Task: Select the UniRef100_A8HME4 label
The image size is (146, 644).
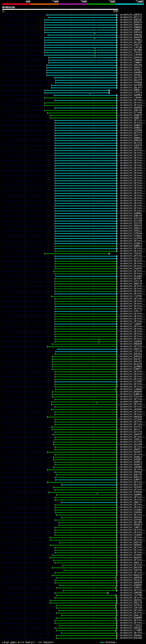Action: pyautogui.click(x=131, y=95)
